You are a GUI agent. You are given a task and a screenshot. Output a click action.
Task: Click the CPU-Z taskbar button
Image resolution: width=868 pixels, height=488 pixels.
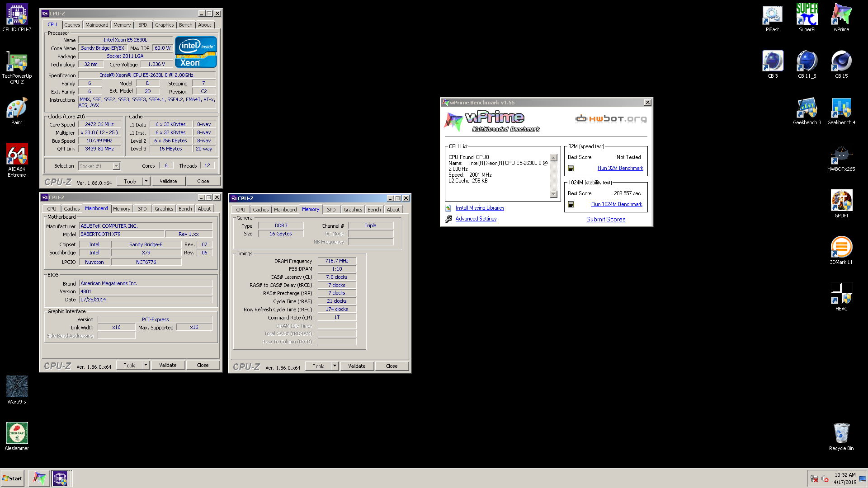pyautogui.click(x=60, y=478)
